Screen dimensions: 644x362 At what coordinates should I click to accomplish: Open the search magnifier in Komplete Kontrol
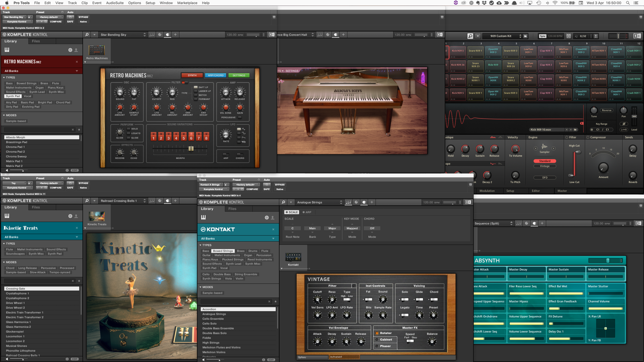coord(86,34)
